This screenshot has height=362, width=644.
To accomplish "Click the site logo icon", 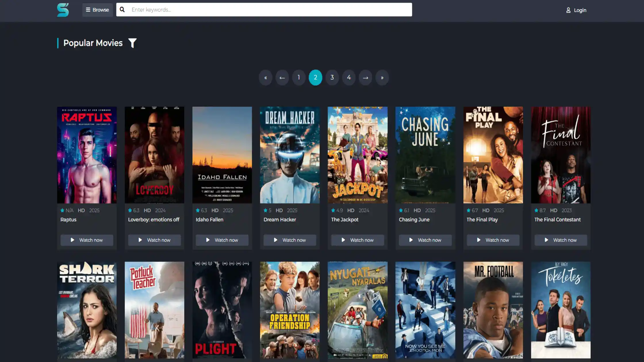I will click(x=63, y=10).
